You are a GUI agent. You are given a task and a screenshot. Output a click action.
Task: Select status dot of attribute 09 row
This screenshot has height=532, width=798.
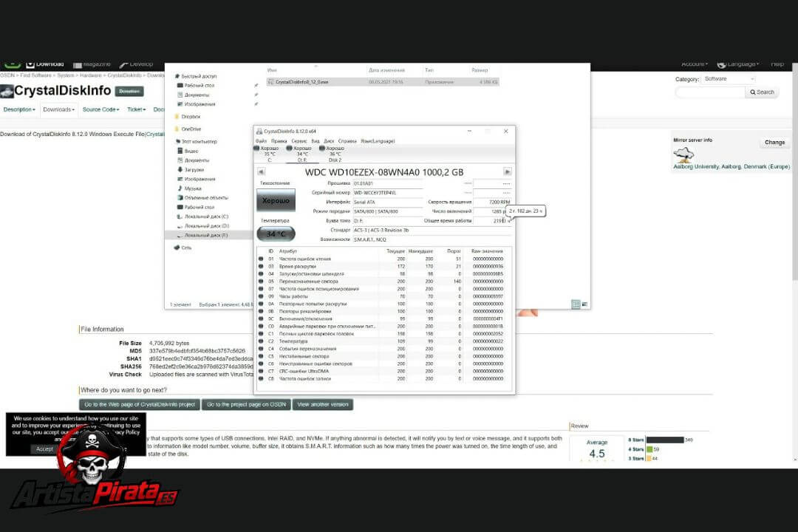261,296
